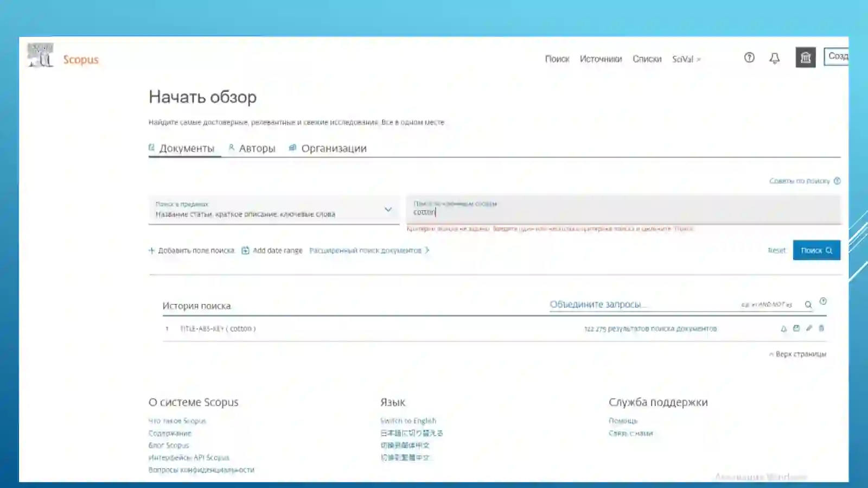Add a date range to the search
Viewport: 868px width, 488px height.
272,250
